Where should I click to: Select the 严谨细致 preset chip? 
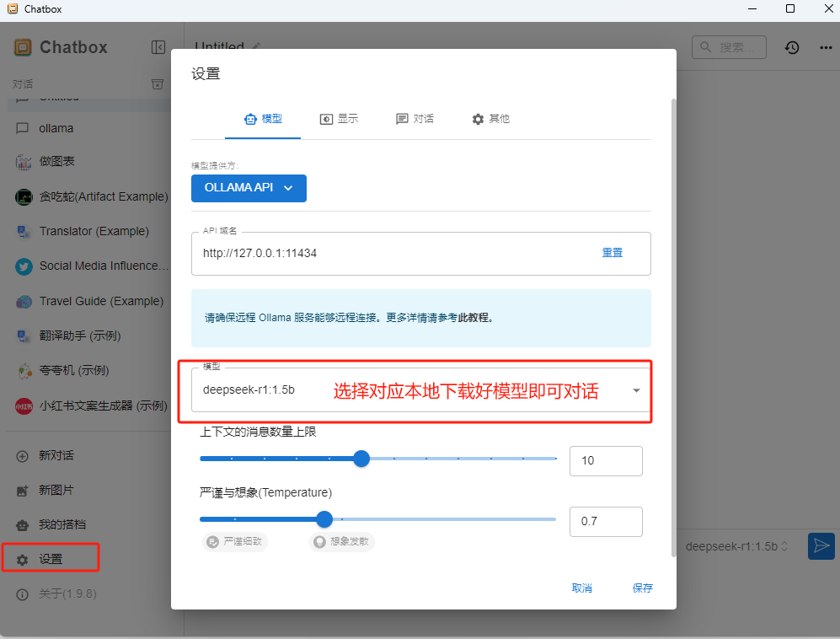coord(234,541)
